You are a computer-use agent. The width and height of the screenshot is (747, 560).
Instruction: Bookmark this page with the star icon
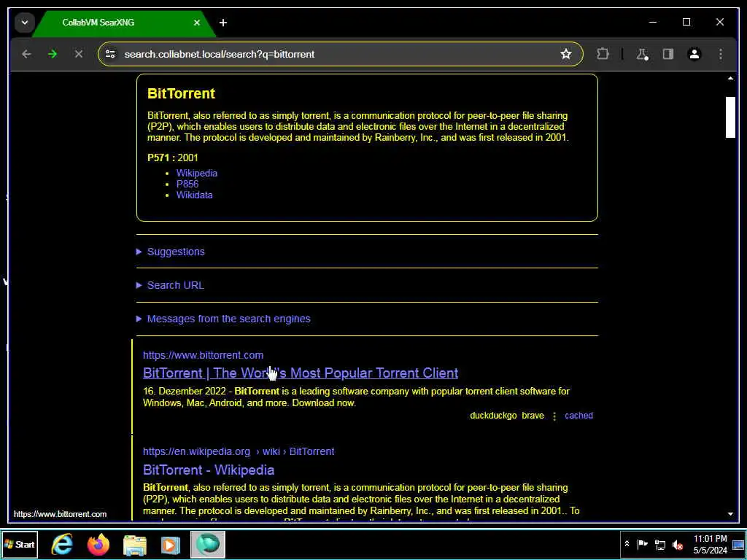[565, 54]
